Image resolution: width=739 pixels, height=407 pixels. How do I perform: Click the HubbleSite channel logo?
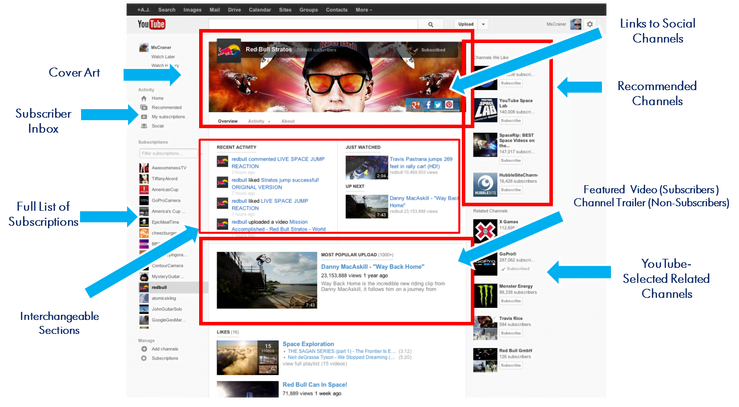tap(485, 184)
